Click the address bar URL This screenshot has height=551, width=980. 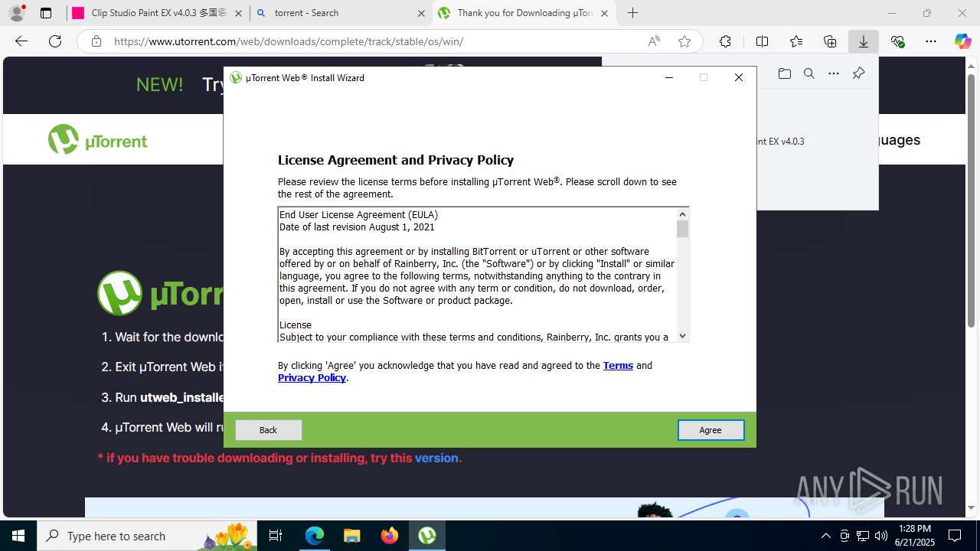pyautogui.click(x=289, y=41)
